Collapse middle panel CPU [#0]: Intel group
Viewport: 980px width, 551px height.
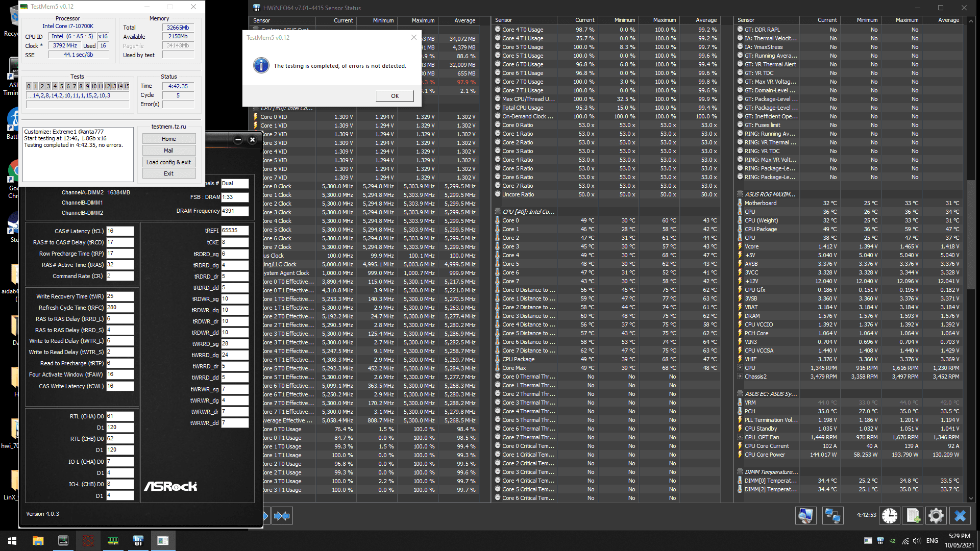click(498, 212)
